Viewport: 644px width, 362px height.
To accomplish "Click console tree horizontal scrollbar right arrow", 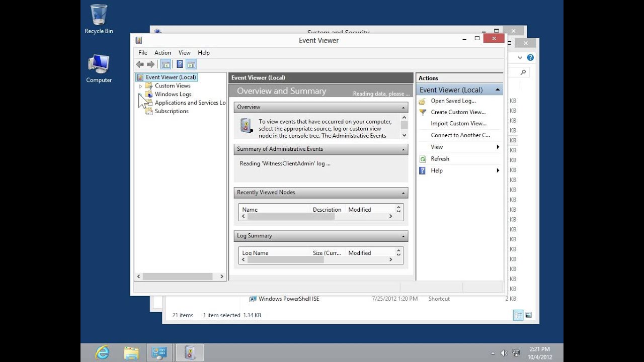I will (221, 277).
